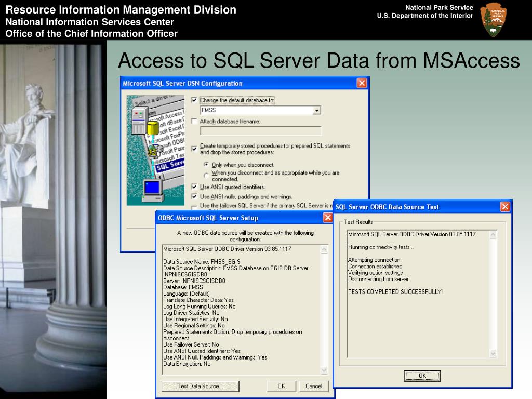
Task: Click 'Data Source Name: FMSS_EGIS' line
Action: [202, 262]
